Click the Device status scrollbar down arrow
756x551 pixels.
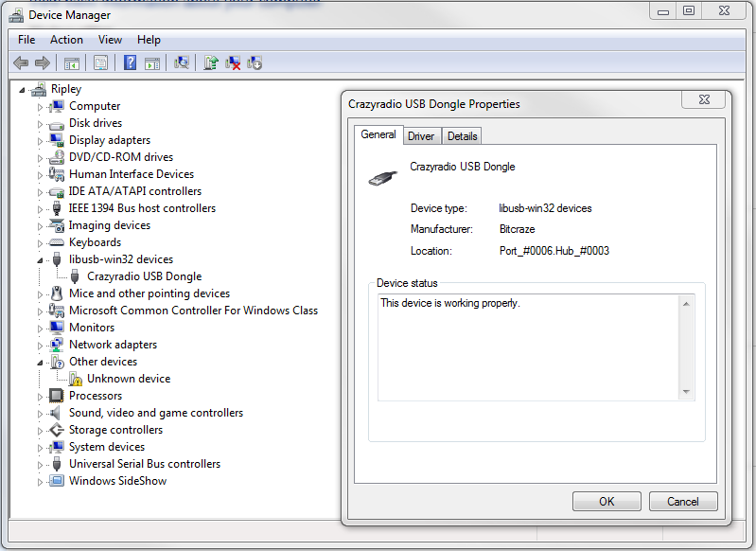[x=687, y=393]
